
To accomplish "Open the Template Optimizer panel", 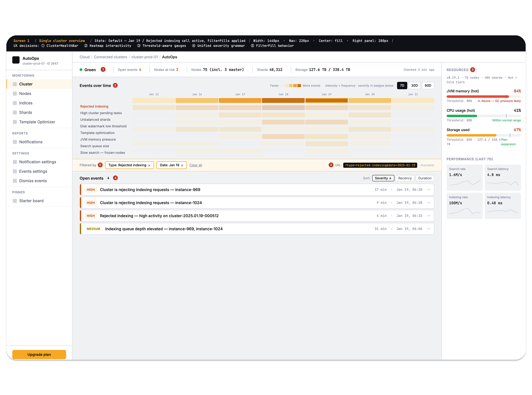I will coord(15,122).
